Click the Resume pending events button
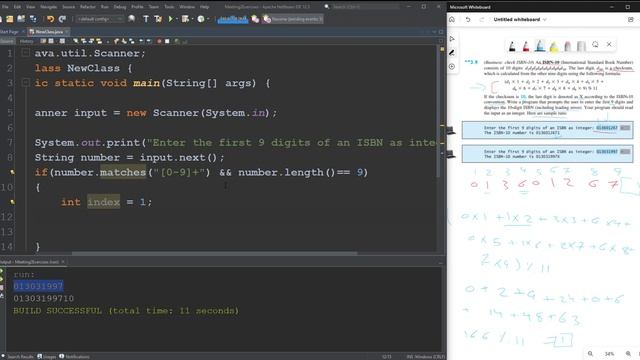 click(x=293, y=19)
